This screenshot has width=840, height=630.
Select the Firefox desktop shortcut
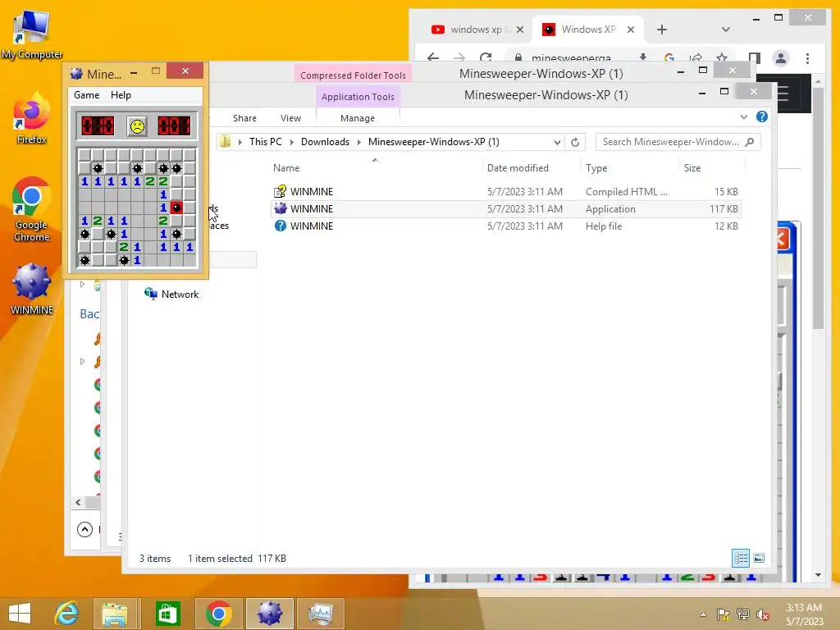(32, 118)
